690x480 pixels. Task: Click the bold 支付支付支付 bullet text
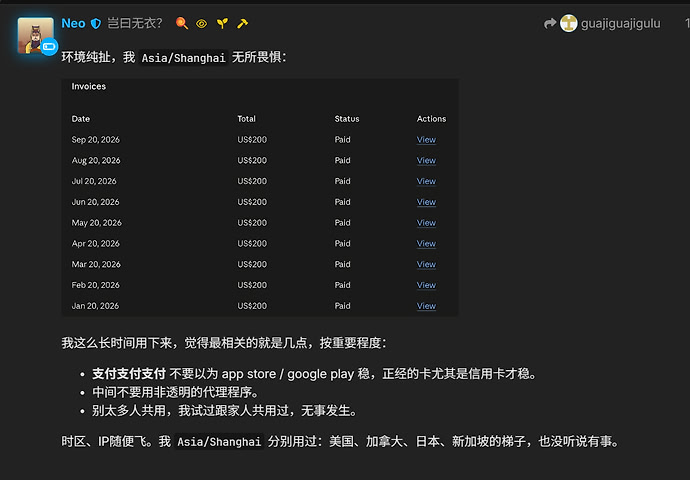coord(128,374)
